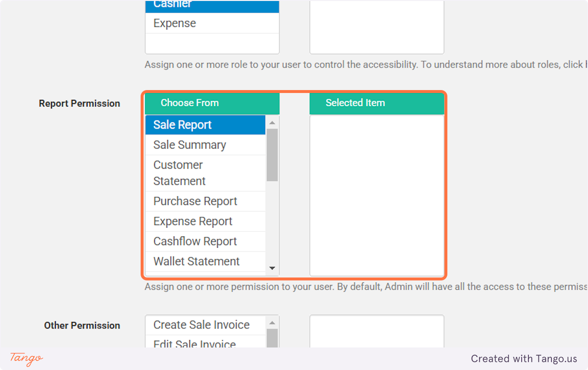The height and width of the screenshot is (370, 588).
Task: Click report list scrollbar down arrow
Action: [x=272, y=268]
